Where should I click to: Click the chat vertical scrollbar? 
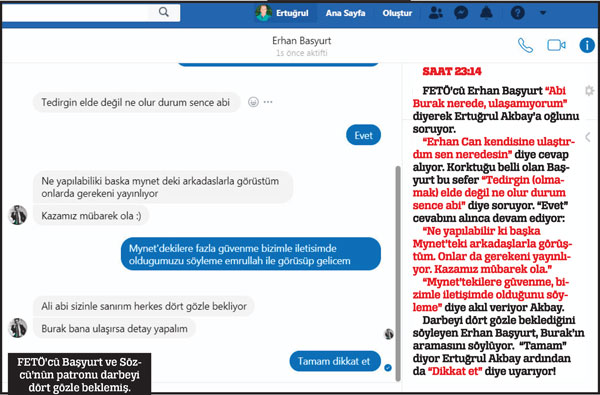click(398, 273)
